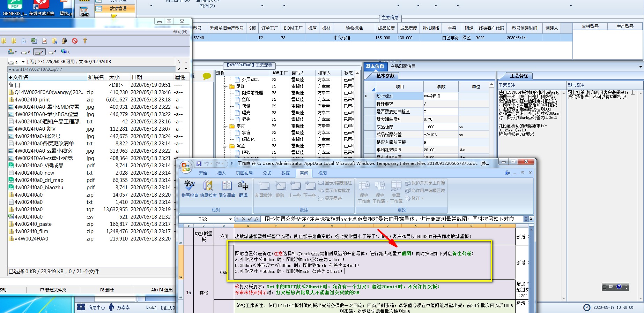
Task: Run 拼写检查 spell check in Excel ribbon
Action: click(190, 189)
